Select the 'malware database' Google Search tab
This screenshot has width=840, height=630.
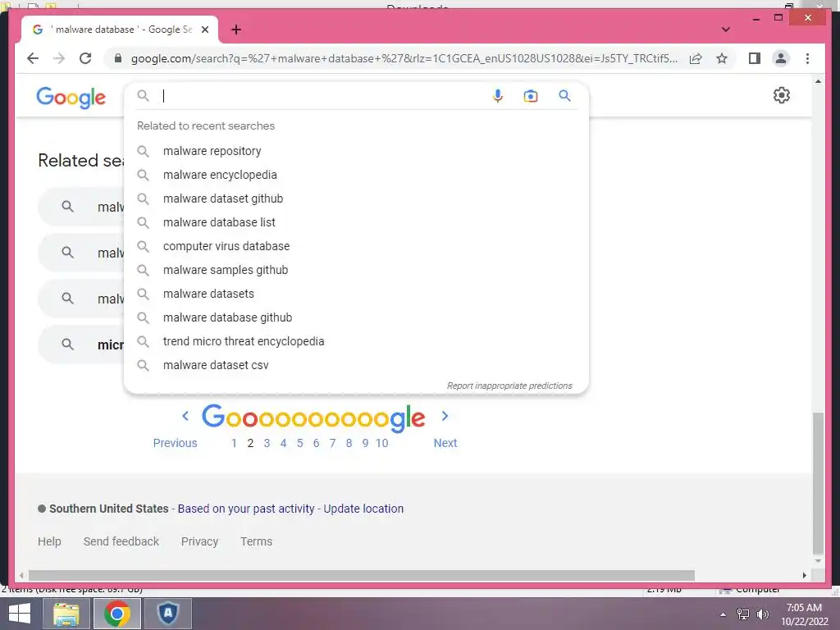point(120,30)
